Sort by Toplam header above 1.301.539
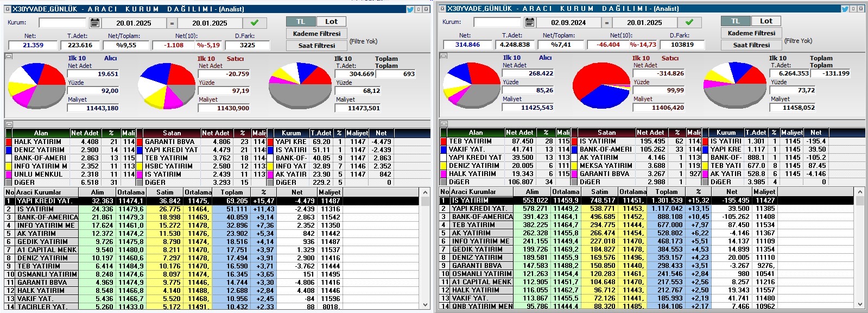The width and height of the screenshot is (868, 313). point(666,192)
